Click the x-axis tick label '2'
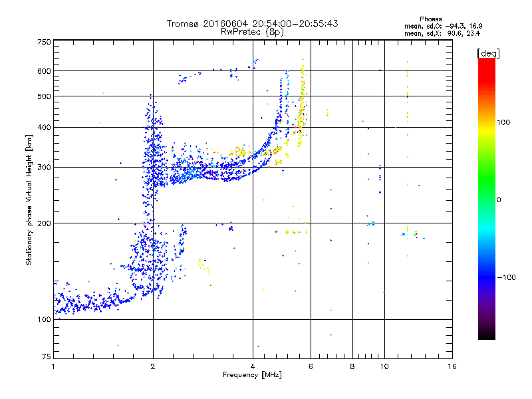This screenshot has width=532, height=399. (x=153, y=366)
